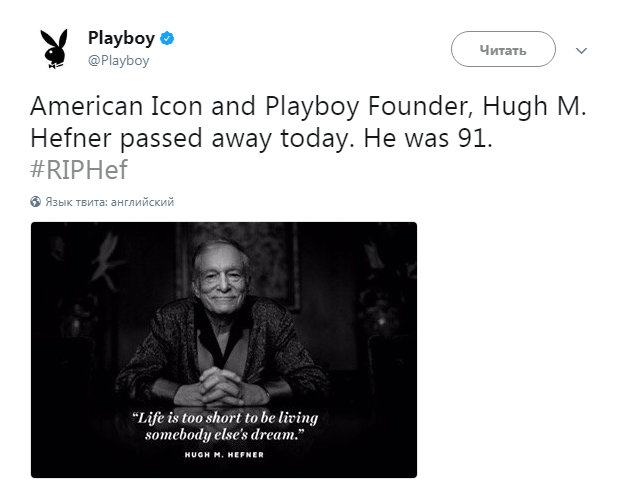Image resolution: width=620 pixels, height=493 pixels.
Task: Click the word "английский" in the language label
Action: (148, 201)
